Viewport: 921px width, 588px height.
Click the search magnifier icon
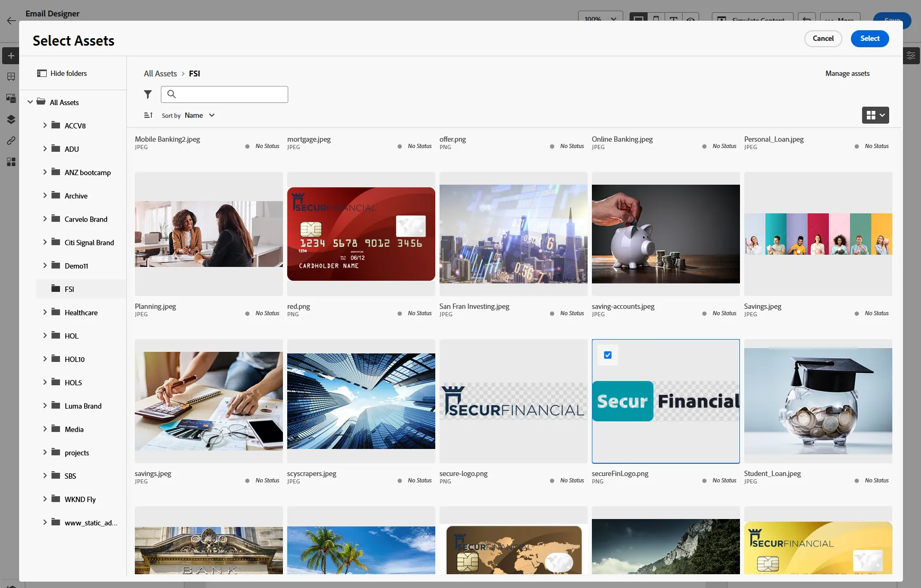(171, 94)
